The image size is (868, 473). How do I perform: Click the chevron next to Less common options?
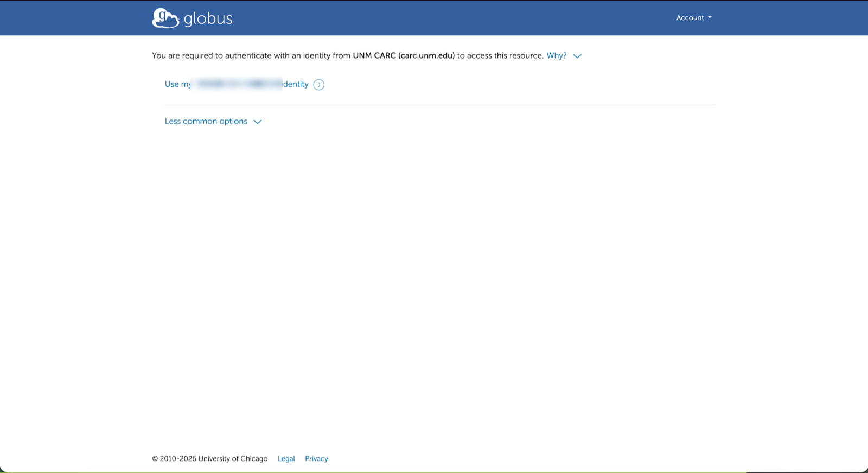click(258, 122)
